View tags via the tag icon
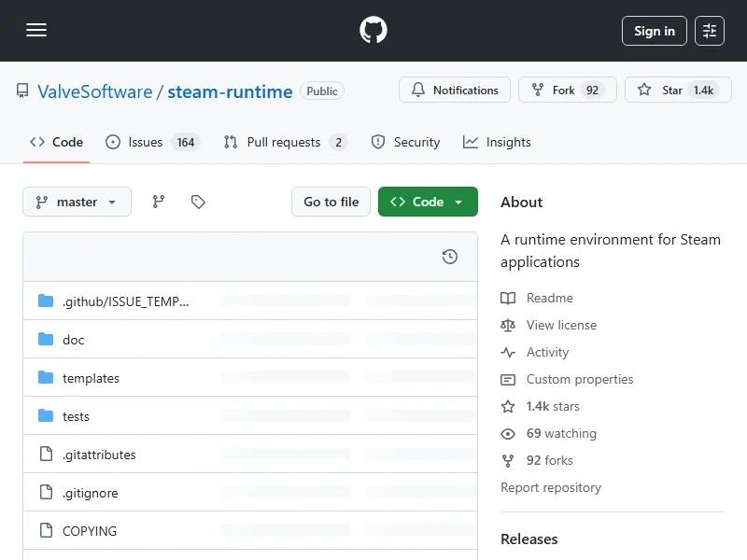The width and height of the screenshot is (747, 560). [198, 202]
